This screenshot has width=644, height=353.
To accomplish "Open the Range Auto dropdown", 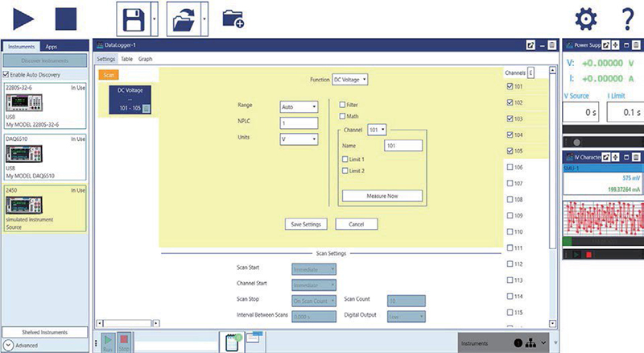I will click(299, 107).
